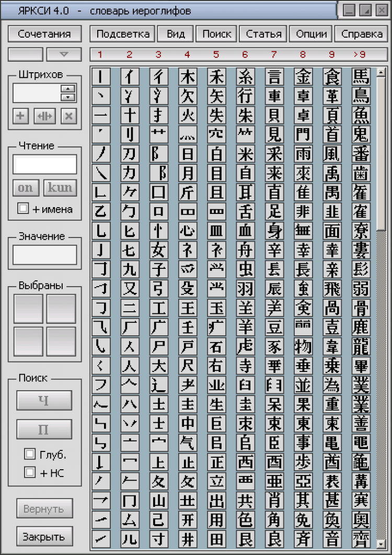Click the blank button left of the dropdown
Viewport: 392px width, 555px height.
point(26,54)
